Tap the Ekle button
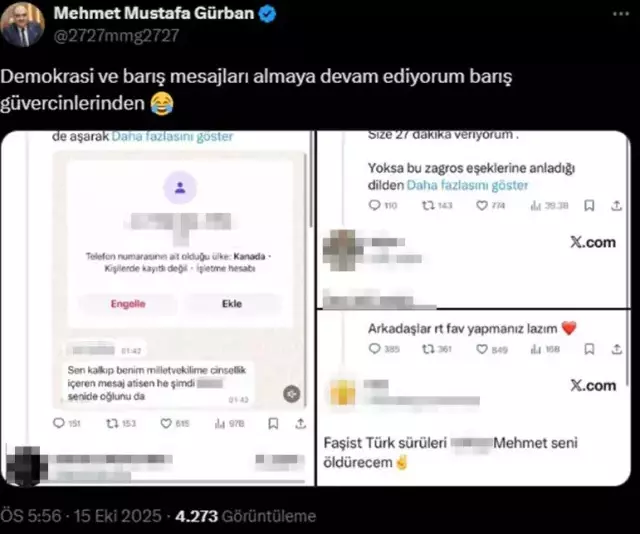The width and height of the screenshot is (640, 534). coord(232,304)
